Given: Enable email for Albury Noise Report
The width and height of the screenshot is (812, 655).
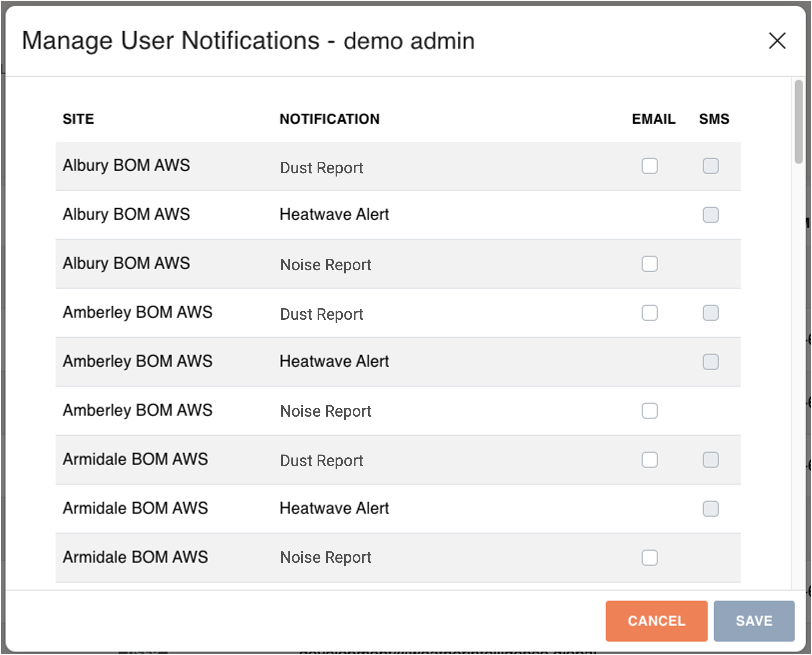Looking at the screenshot, I should (649, 264).
